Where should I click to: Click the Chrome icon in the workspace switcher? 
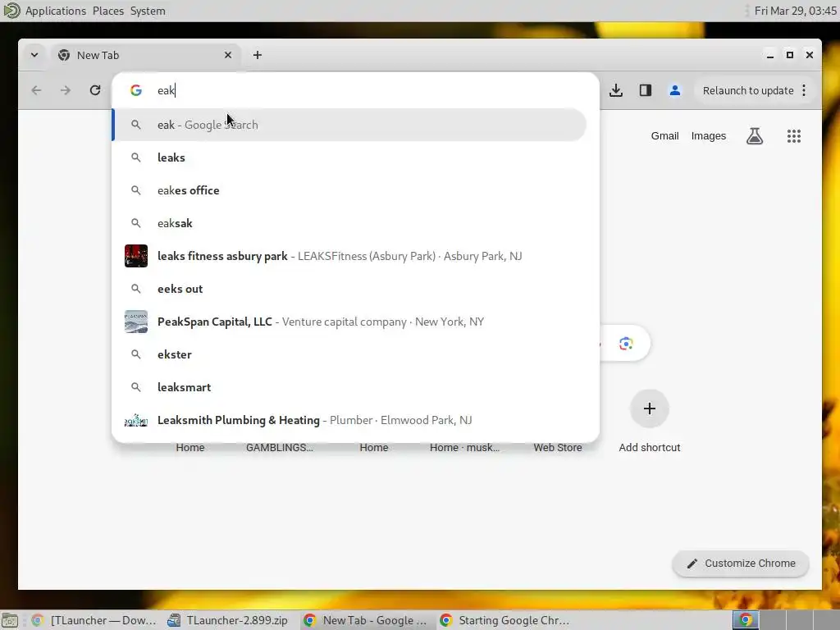[746, 620]
